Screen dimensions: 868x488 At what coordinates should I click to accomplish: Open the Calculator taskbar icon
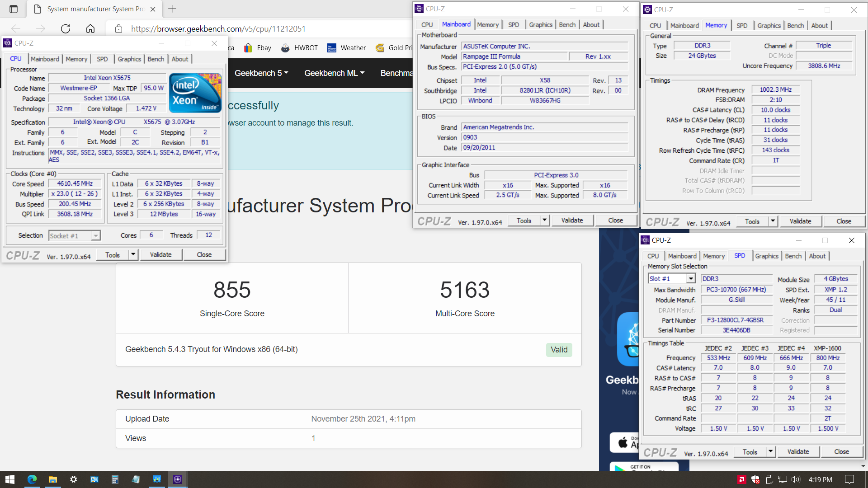pos(115,479)
